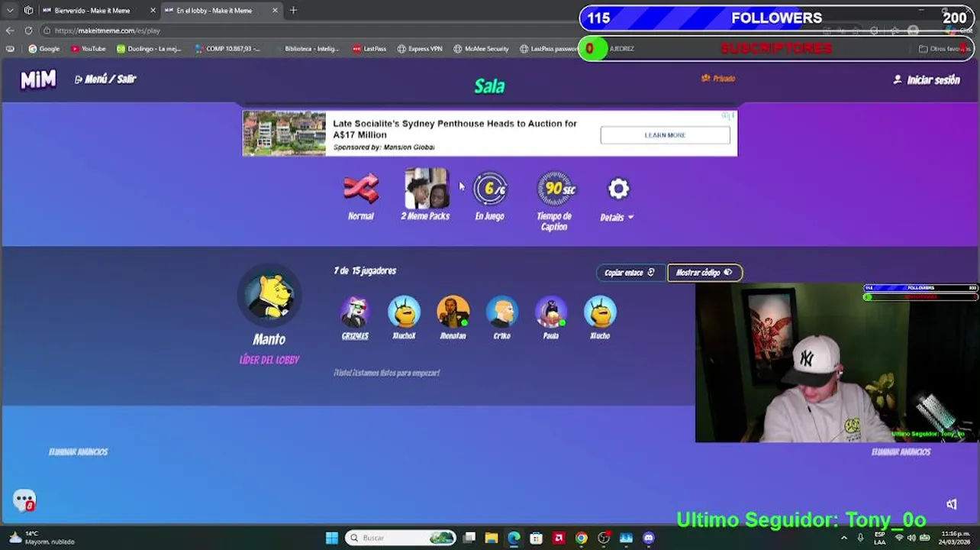Click LEARN MORE on the ad banner
This screenshot has height=550, width=980.
[x=665, y=135]
